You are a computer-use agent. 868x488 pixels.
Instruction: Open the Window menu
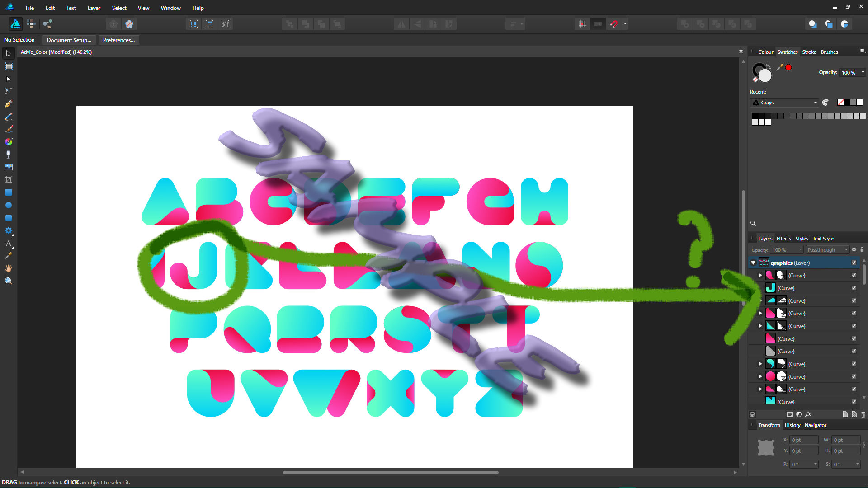[x=171, y=8]
